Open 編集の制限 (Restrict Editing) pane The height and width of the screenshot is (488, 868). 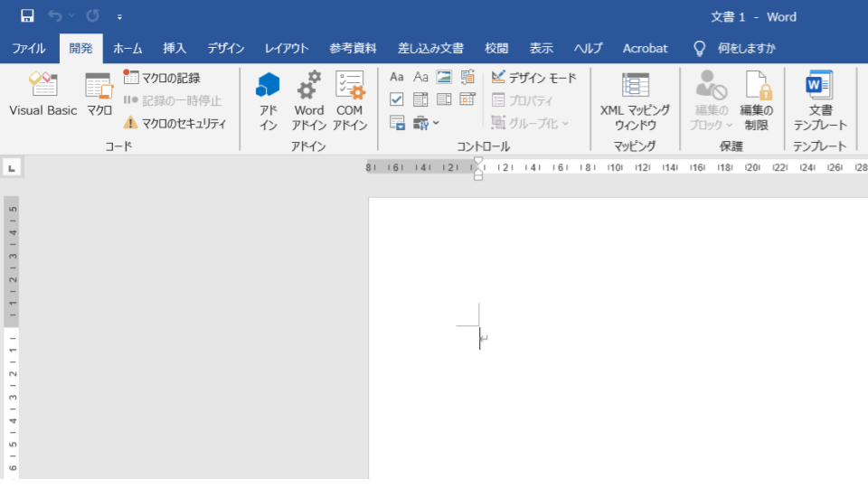click(756, 100)
